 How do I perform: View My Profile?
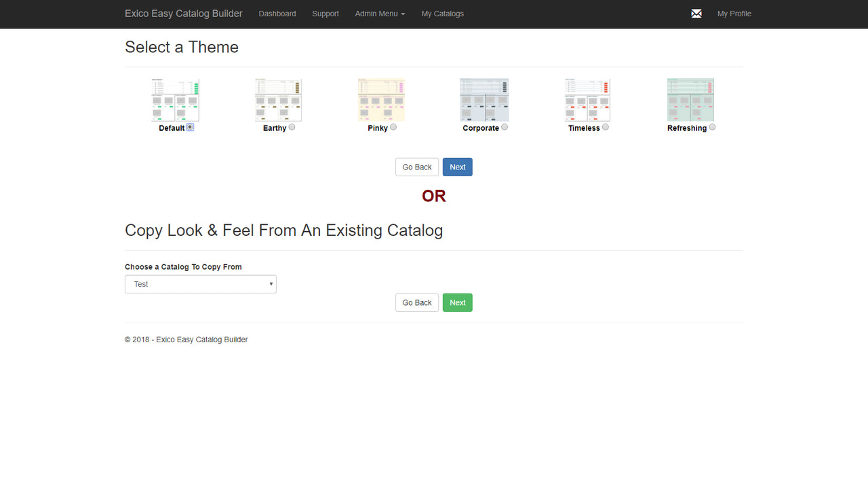coord(734,14)
